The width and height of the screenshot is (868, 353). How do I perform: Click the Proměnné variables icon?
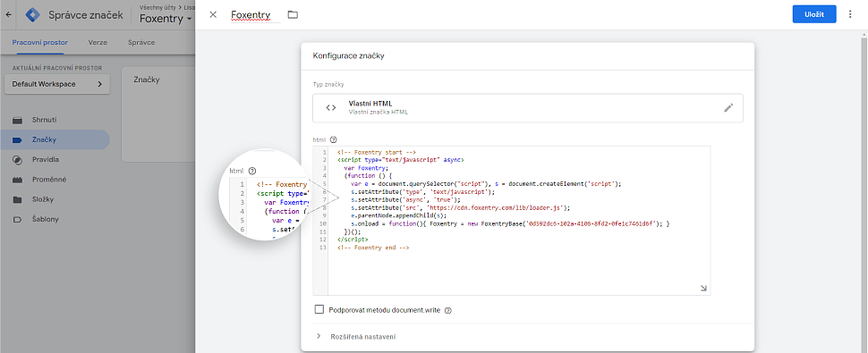17,180
